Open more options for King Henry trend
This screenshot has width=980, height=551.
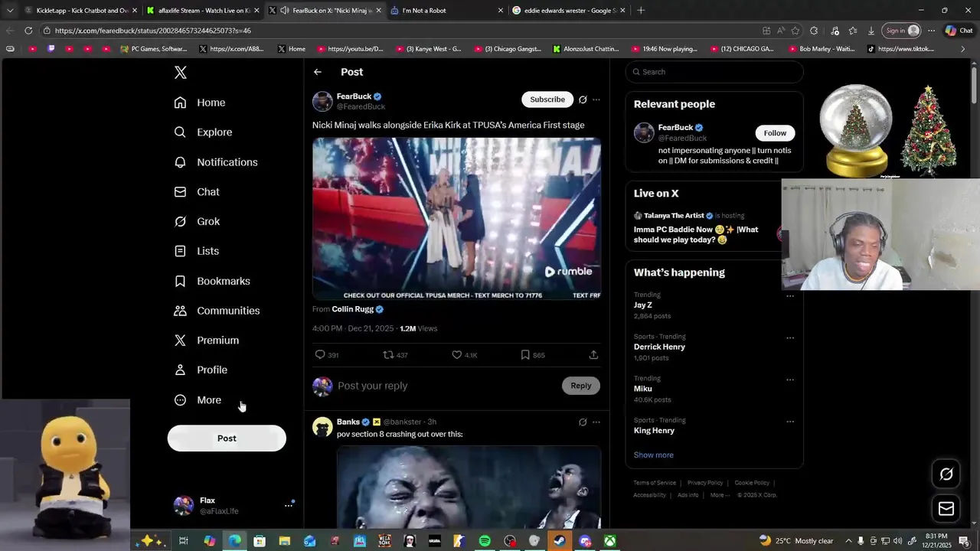coord(790,421)
